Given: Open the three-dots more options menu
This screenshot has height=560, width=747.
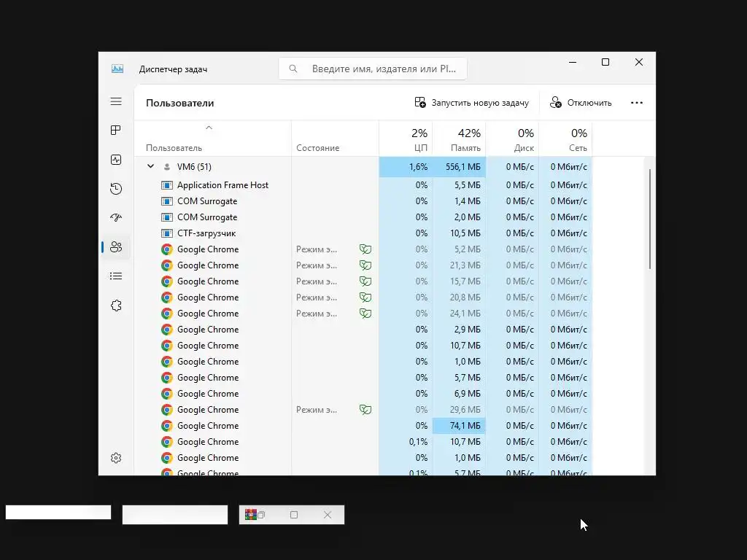Looking at the screenshot, I should click(636, 103).
